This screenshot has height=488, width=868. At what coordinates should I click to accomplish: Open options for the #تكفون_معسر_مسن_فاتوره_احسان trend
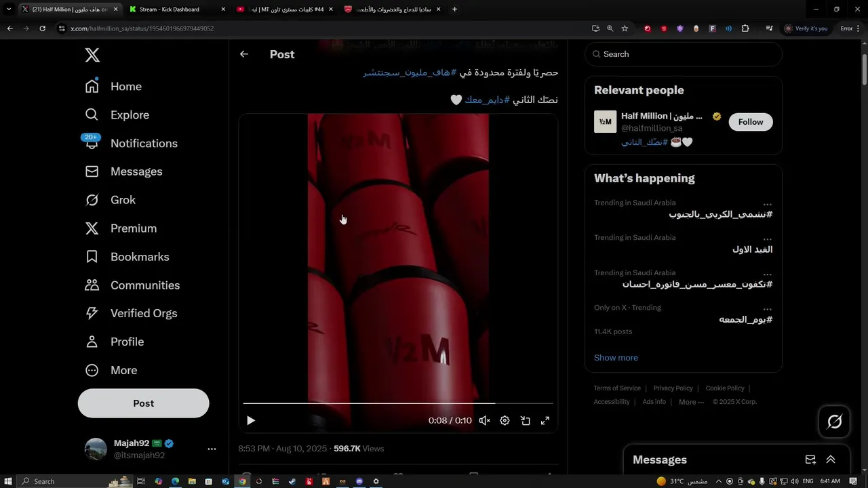(767, 274)
